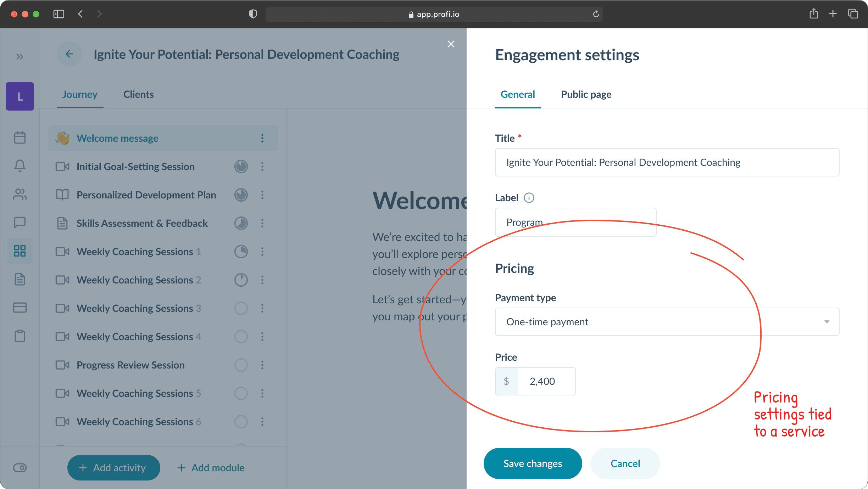Click back arrow beside program title
This screenshot has height=489, width=868.
pyautogui.click(x=69, y=54)
